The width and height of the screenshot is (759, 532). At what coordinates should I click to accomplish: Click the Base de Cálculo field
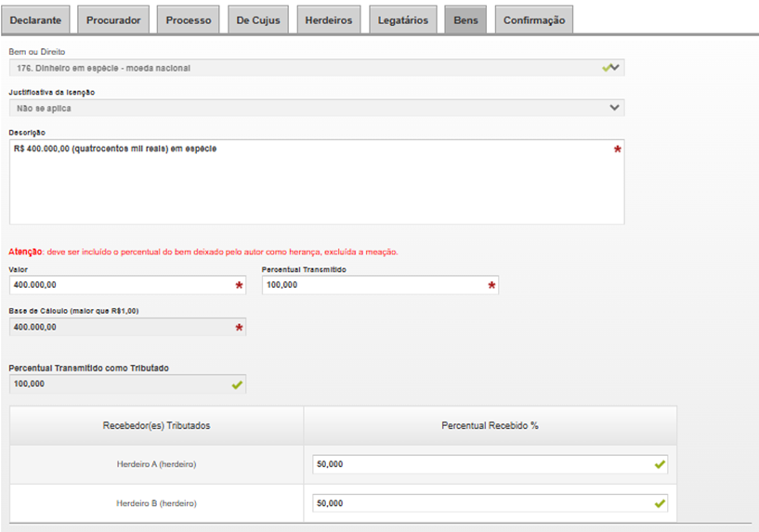121,327
